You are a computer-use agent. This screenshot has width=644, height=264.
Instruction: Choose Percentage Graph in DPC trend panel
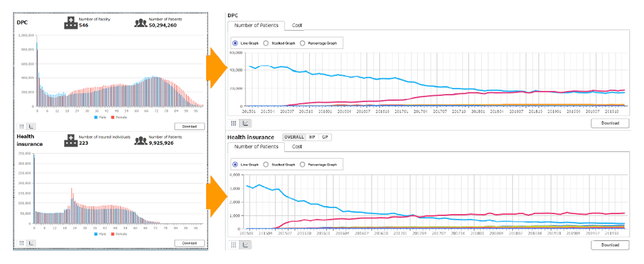(x=303, y=43)
